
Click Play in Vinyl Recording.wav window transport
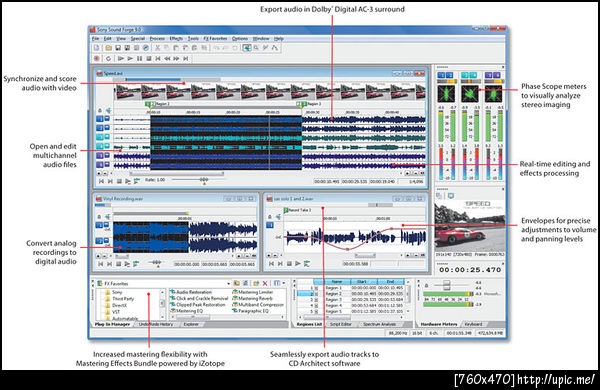coord(127,264)
